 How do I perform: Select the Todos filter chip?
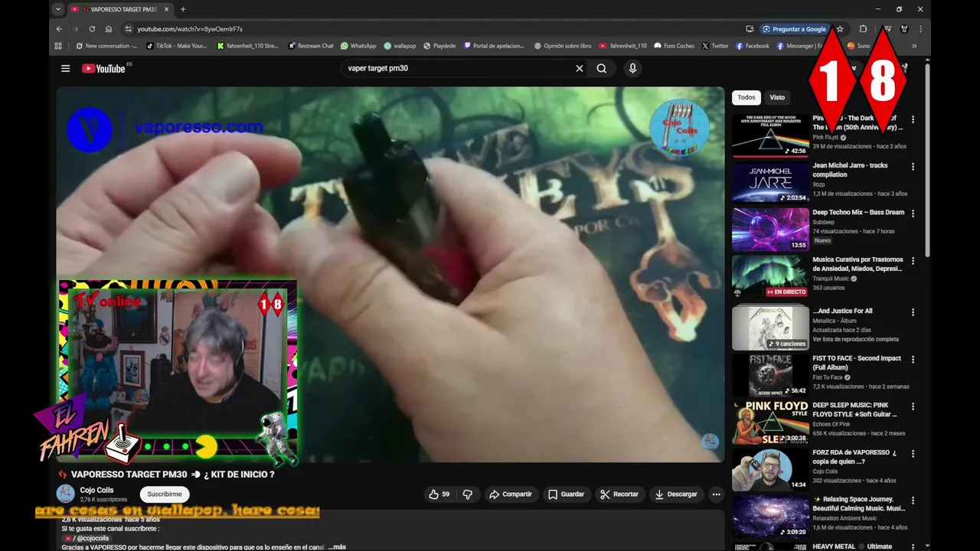coord(746,97)
